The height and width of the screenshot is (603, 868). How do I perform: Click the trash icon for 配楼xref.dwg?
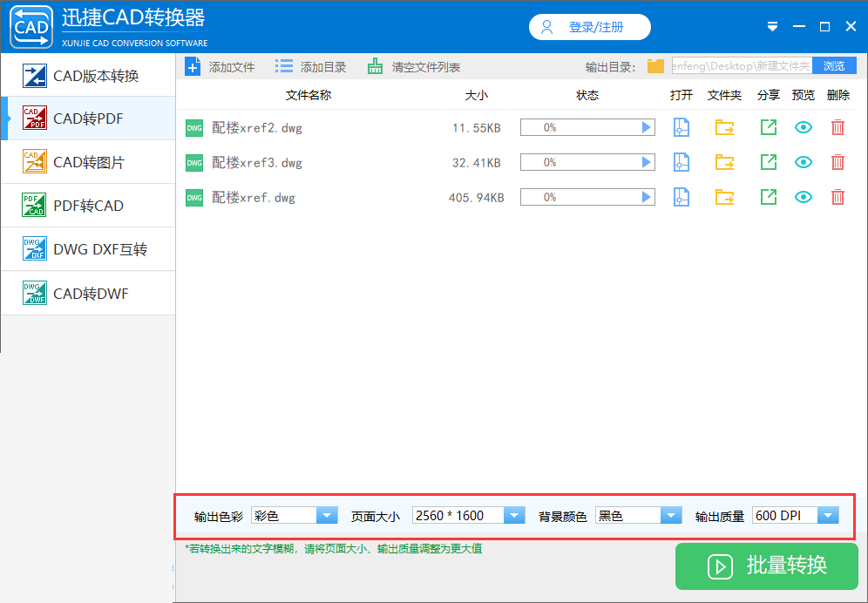click(x=837, y=197)
